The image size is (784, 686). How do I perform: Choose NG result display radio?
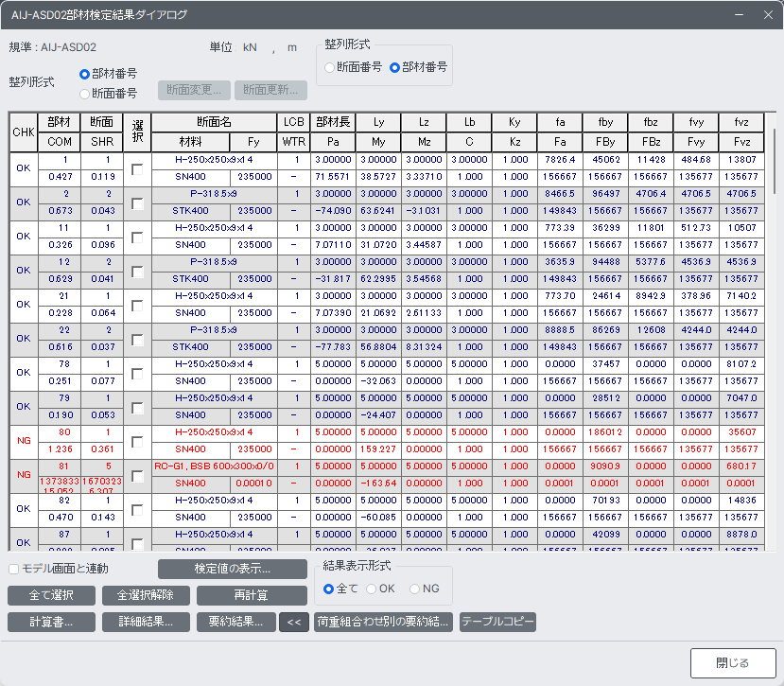pos(414,589)
